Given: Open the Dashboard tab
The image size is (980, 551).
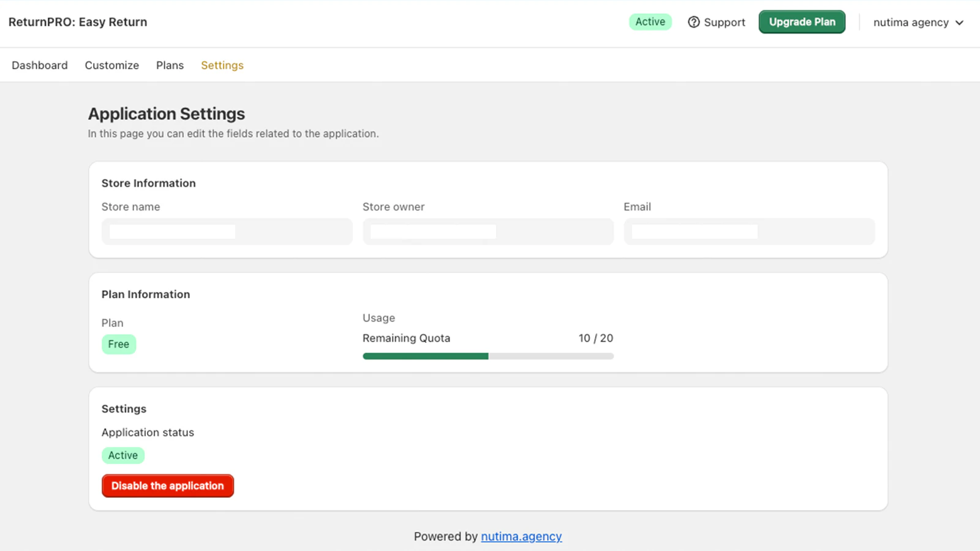Looking at the screenshot, I should pyautogui.click(x=40, y=65).
